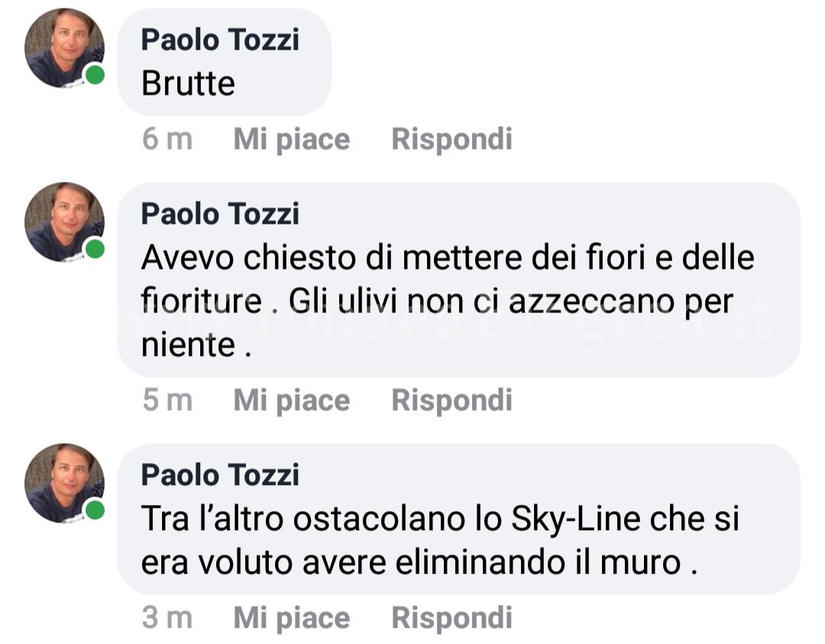Click the Paolo Tozzi name above the ulivi comment
Viewport: 825px width, 644px height.
[x=220, y=214]
